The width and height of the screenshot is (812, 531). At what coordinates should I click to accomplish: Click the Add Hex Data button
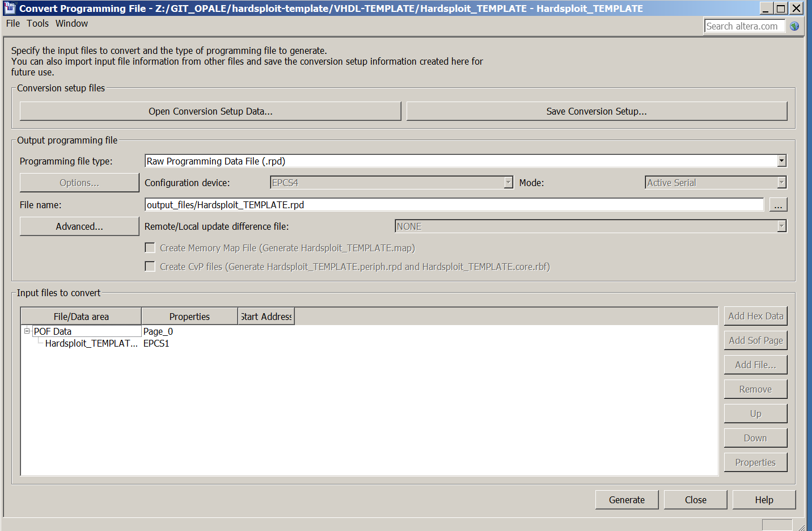pyautogui.click(x=756, y=316)
